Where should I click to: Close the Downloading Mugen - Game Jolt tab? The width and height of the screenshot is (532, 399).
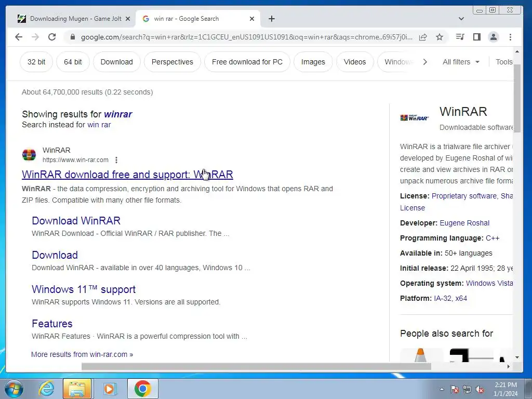[128, 19]
